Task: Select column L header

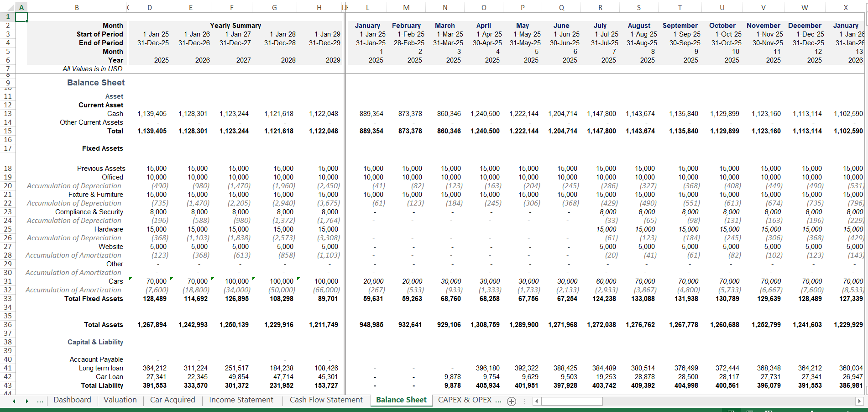Action: click(367, 7)
